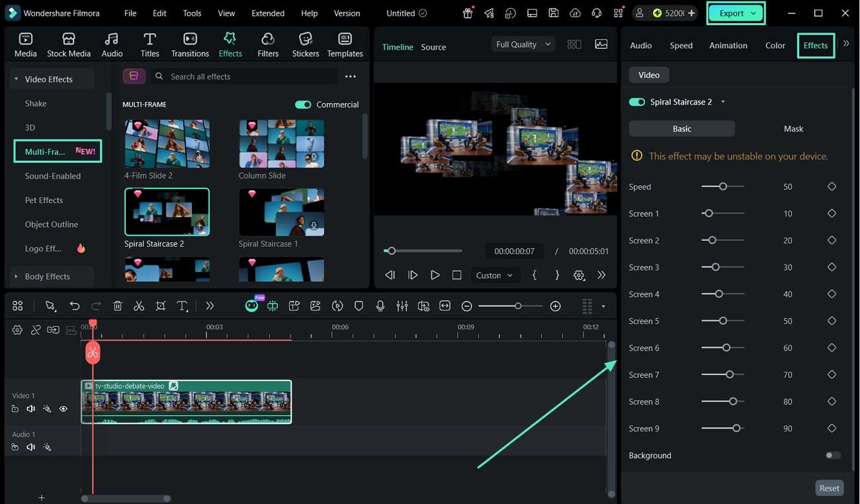Open the Custom aspect ratio dropdown
Viewport: 860px width, 504px height.
(x=494, y=275)
